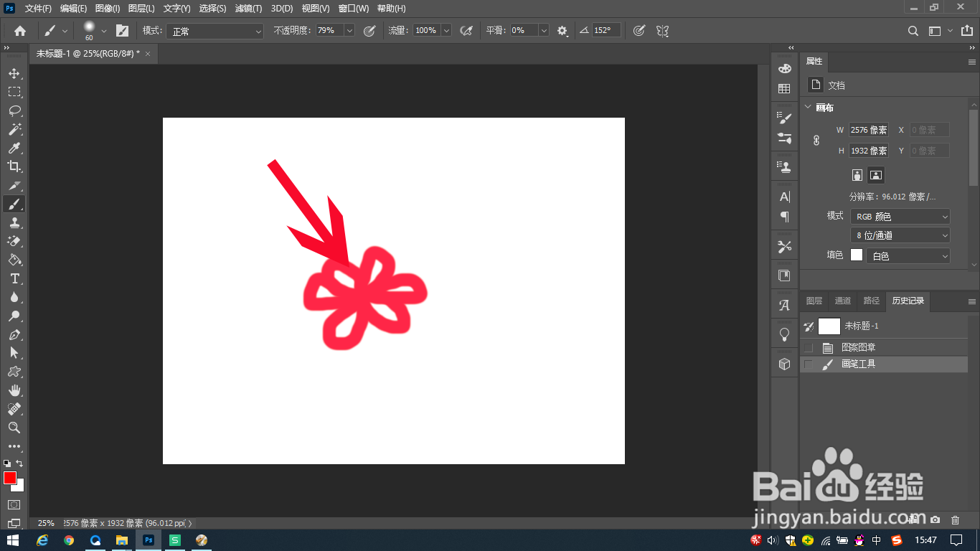Open the 8 位/通道 bit depth dropdown
This screenshot has height=551, width=980.
click(x=900, y=235)
